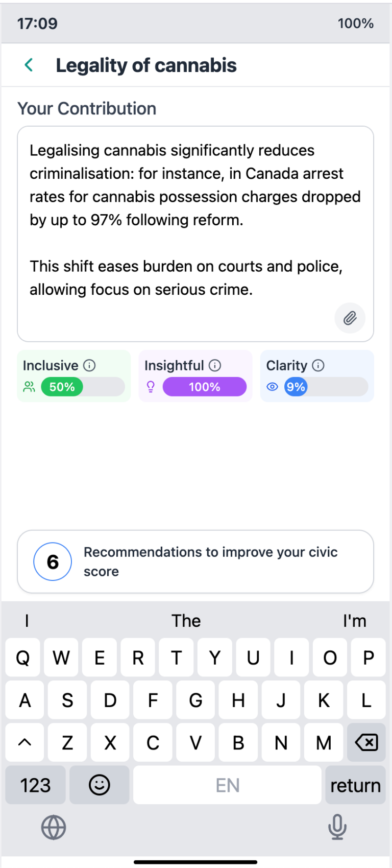Open the Inclusive info icon
The height and width of the screenshot is (868, 392).
[x=89, y=365]
